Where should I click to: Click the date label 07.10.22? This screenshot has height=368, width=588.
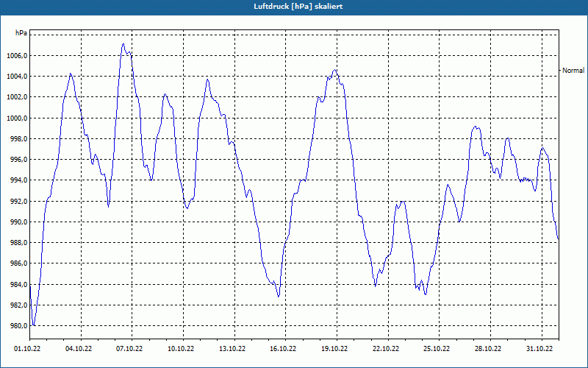coord(129,349)
